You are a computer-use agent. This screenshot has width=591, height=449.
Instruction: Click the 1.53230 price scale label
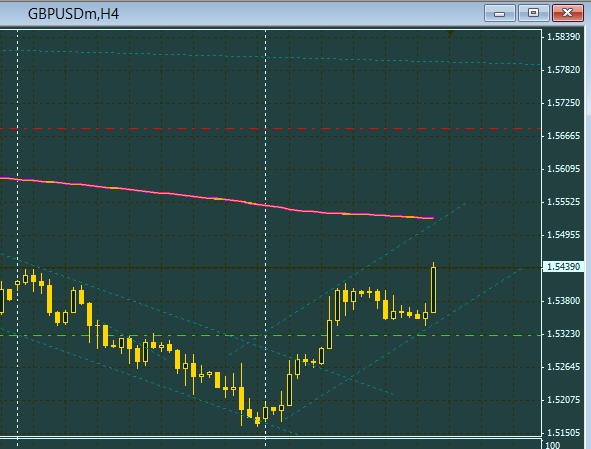pos(563,334)
